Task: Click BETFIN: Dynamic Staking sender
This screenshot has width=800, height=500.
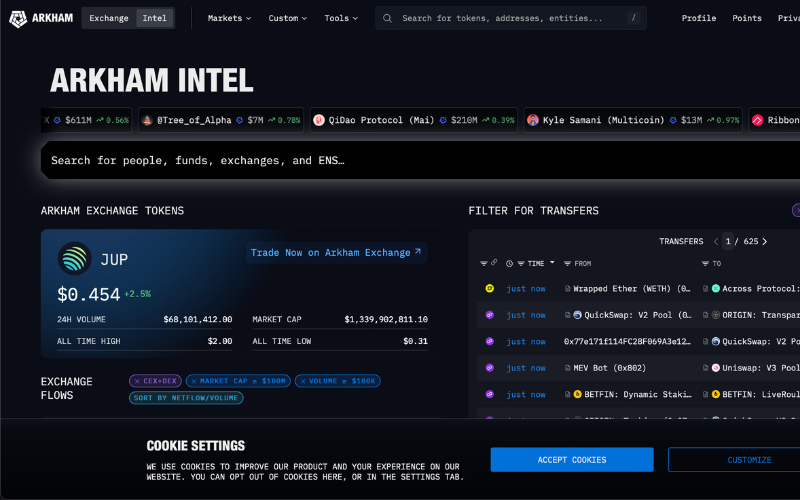Action: coord(638,394)
